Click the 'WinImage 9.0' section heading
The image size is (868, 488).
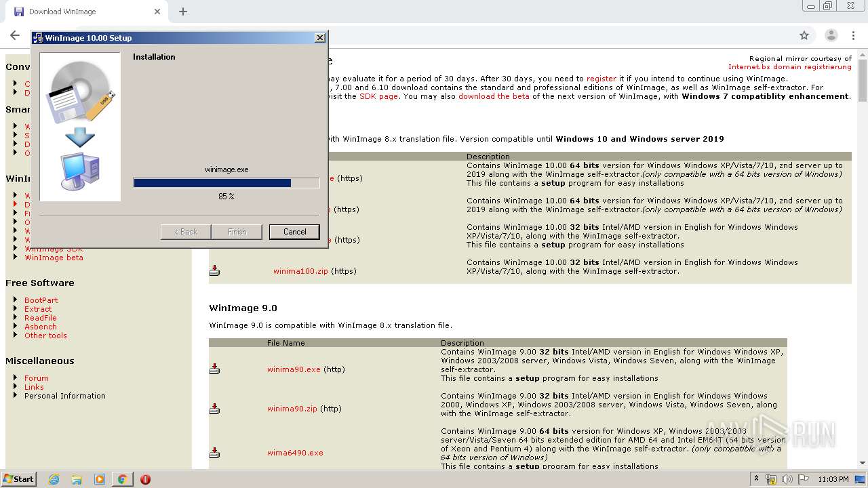[243, 308]
